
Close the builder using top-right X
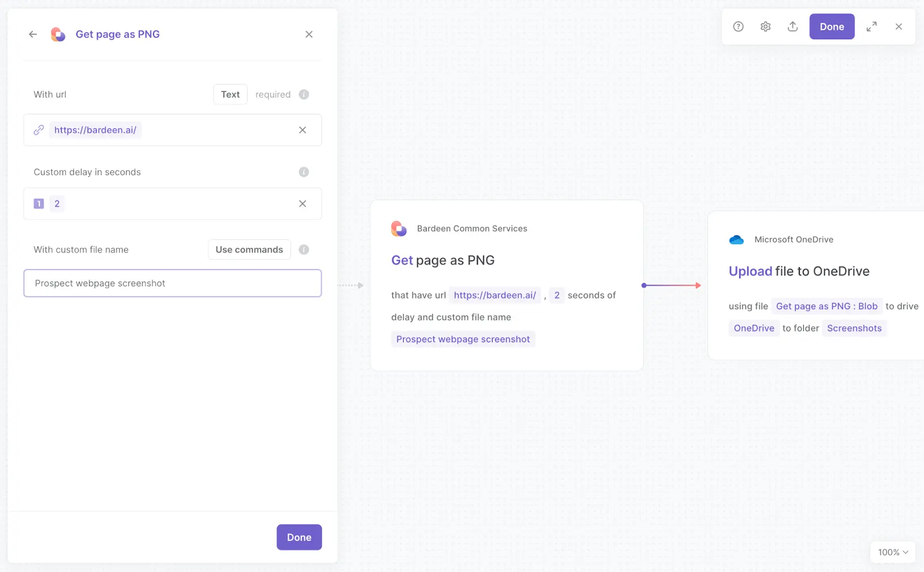coord(899,27)
